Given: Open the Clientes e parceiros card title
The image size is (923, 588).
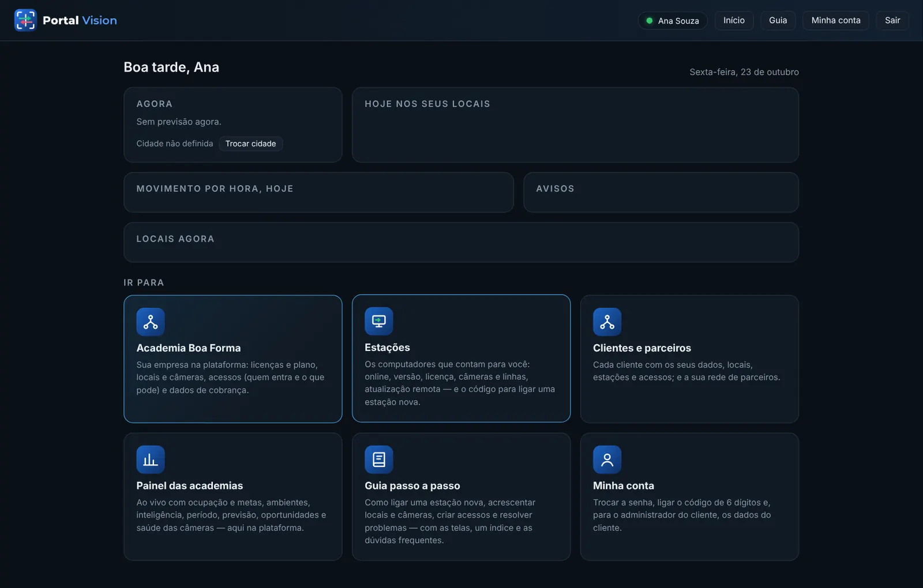Looking at the screenshot, I should click(642, 348).
